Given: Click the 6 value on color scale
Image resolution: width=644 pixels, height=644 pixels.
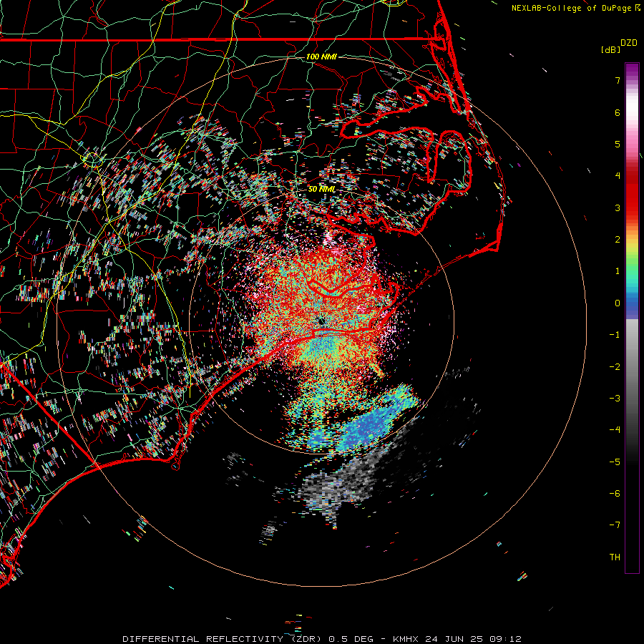Looking at the screenshot, I should (618, 112).
